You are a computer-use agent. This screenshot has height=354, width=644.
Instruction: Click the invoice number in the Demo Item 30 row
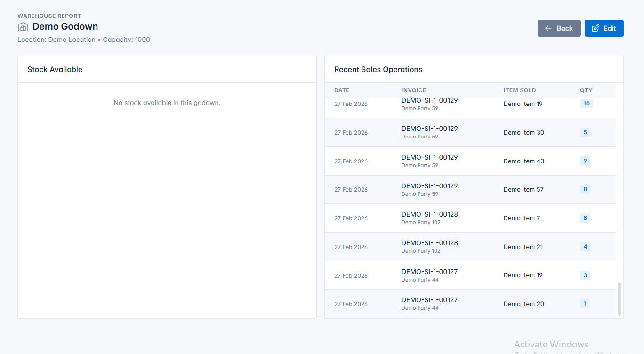(x=429, y=129)
